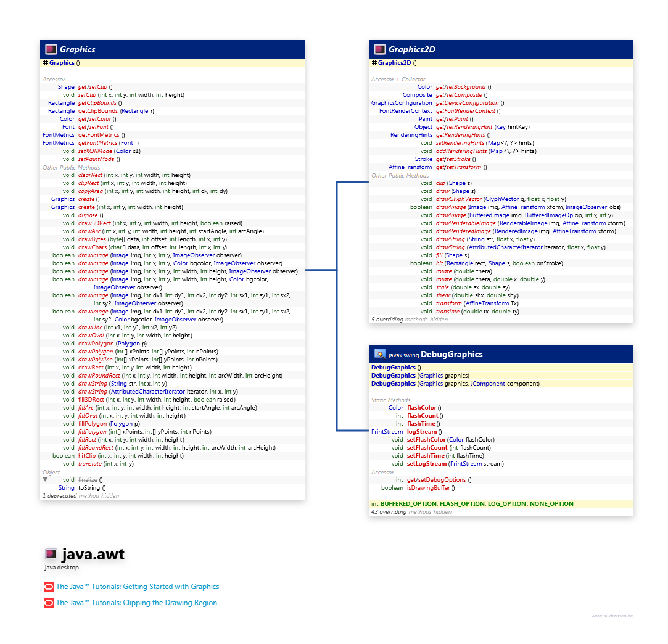Click the protected marker before Graphics2D constructor
The width and height of the screenshot is (668, 644).
[374, 63]
